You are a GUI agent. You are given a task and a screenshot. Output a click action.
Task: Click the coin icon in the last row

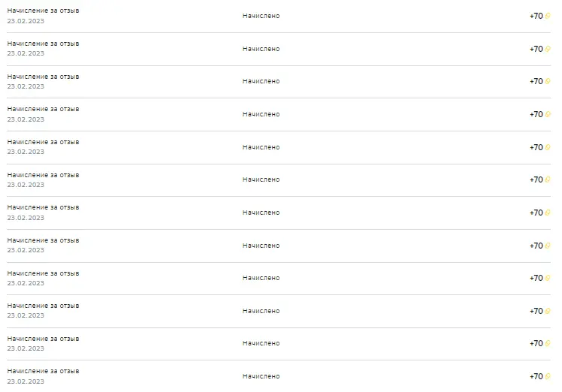click(x=548, y=376)
